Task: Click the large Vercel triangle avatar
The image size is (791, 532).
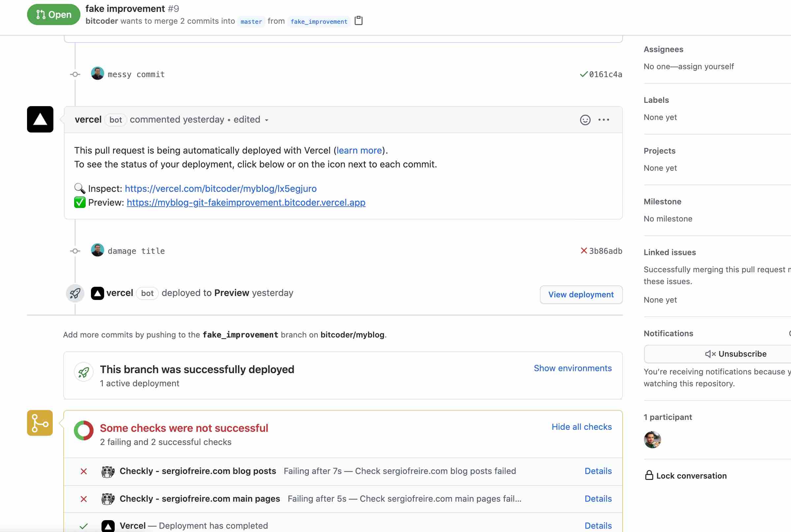Action: coord(40,119)
